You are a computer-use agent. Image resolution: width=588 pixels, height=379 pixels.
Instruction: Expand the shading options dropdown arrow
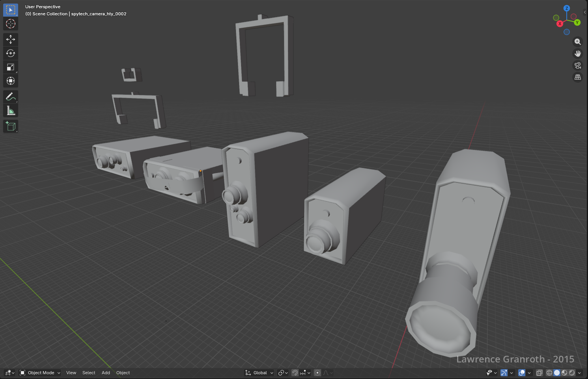(x=579, y=373)
